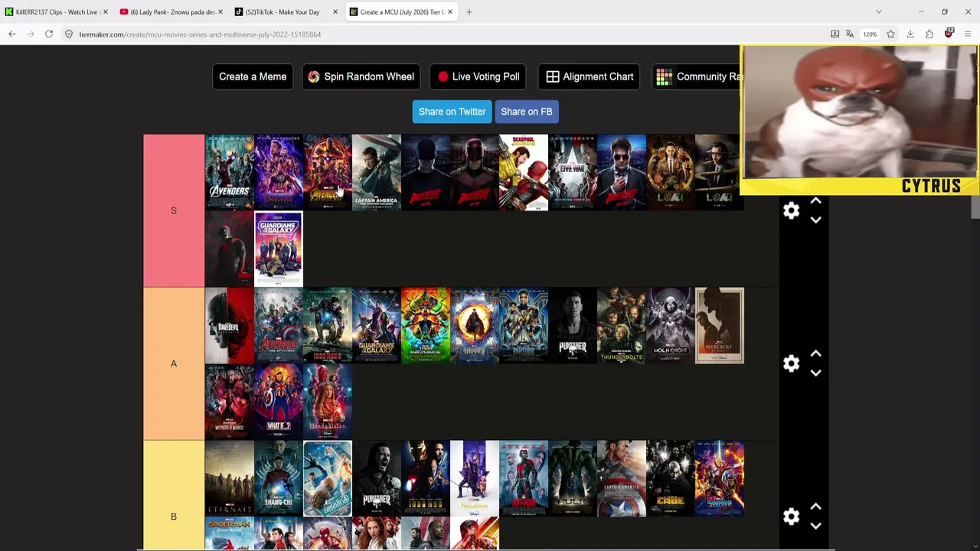Image resolution: width=980 pixels, height=551 pixels.
Task: Select the Captain America Winter Soldier poster
Action: click(x=377, y=172)
